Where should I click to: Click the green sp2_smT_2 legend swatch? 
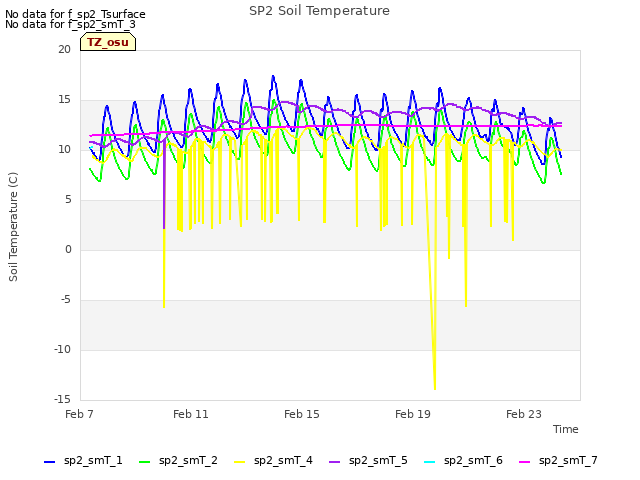[x=144, y=462]
